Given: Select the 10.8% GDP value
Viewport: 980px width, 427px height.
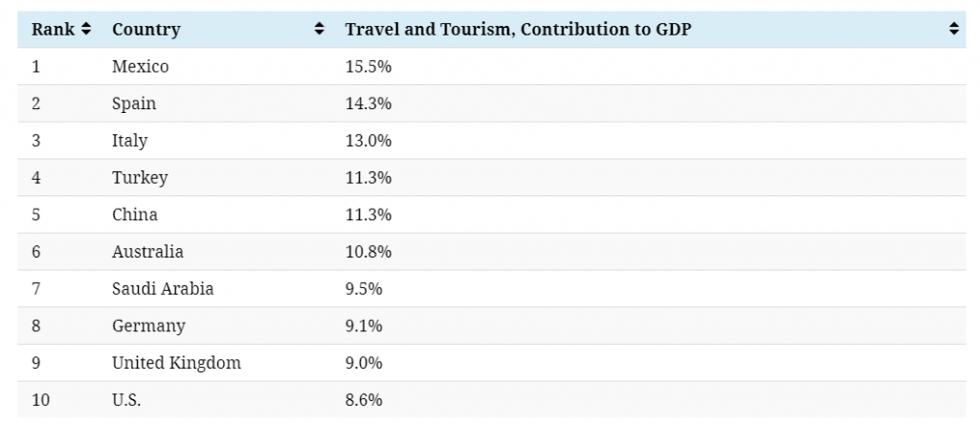Looking at the screenshot, I should (x=368, y=252).
